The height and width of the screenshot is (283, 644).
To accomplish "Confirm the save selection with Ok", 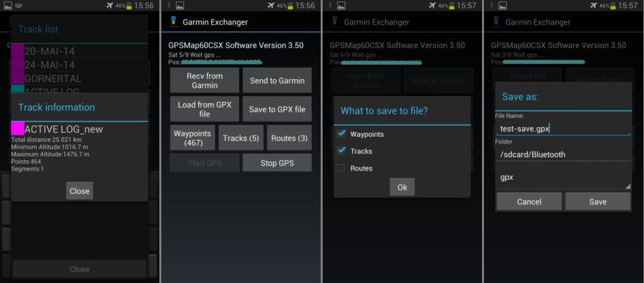I will pyautogui.click(x=402, y=187).
